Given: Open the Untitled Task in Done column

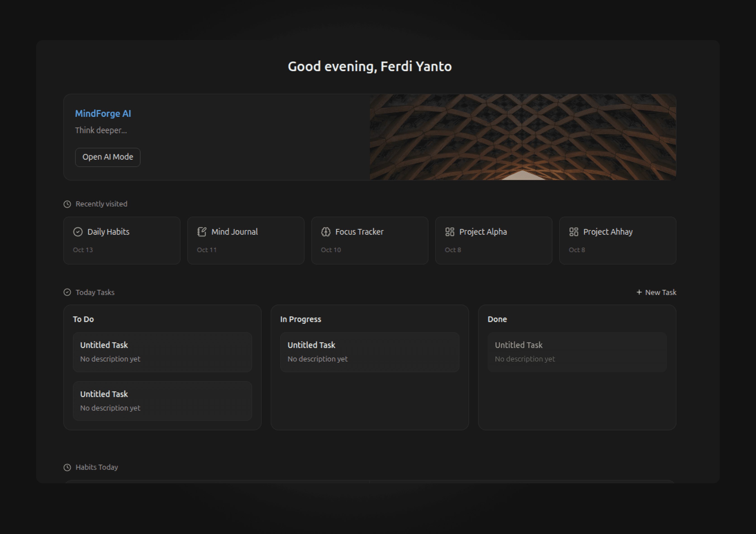Looking at the screenshot, I should [577, 352].
